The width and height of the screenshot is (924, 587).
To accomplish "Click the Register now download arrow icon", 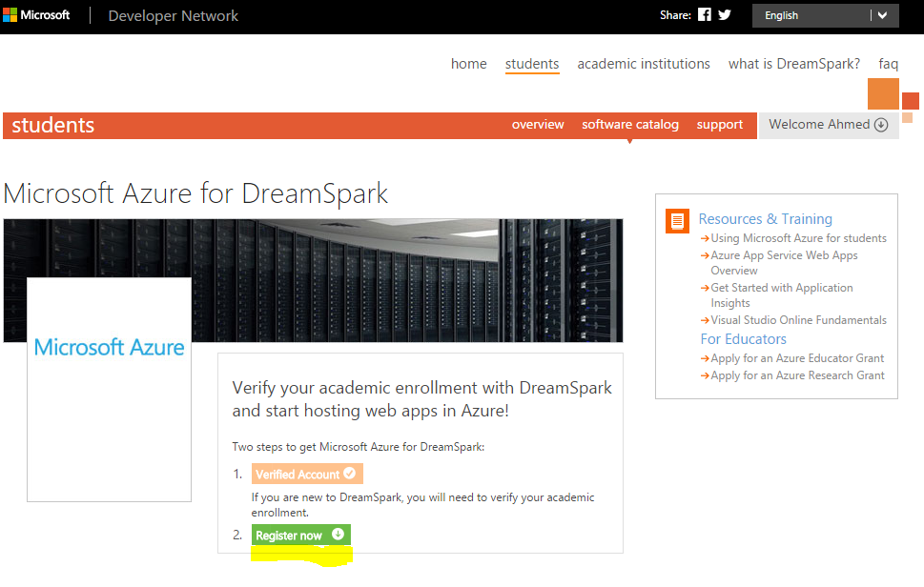I will point(338,534).
